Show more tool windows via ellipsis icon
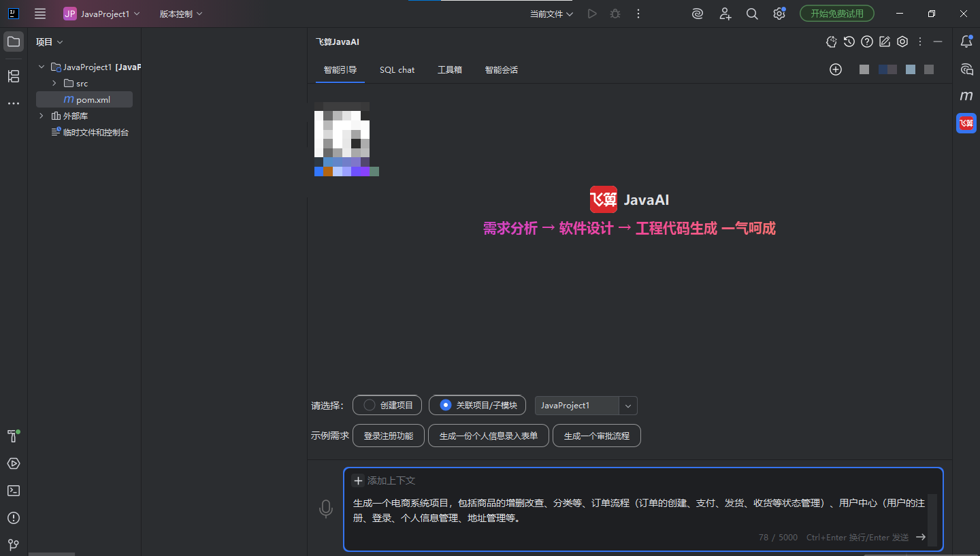The image size is (980, 556). pyautogui.click(x=14, y=103)
